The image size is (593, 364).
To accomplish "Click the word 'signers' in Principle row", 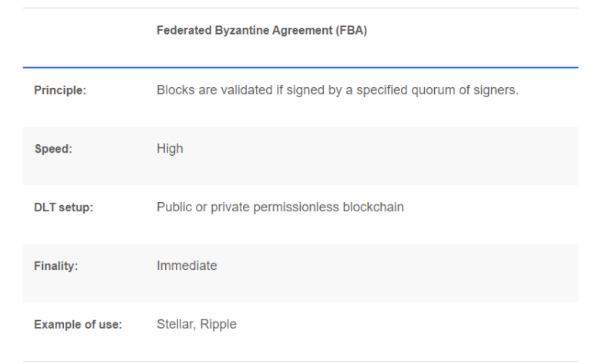I will pyautogui.click(x=498, y=90).
